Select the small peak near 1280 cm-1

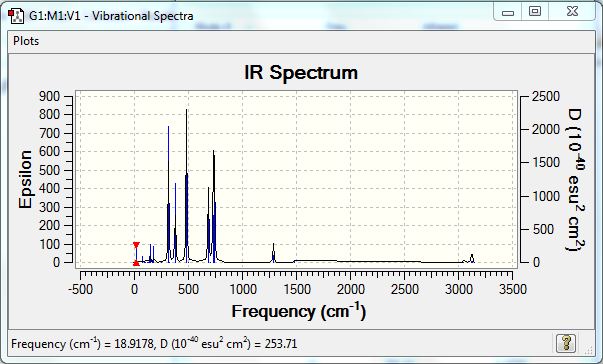point(273,253)
